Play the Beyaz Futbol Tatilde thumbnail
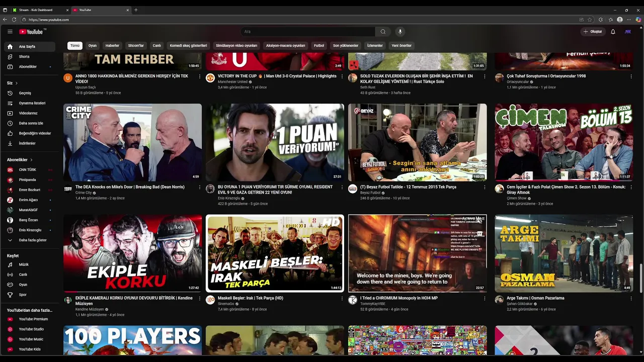The height and width of the screenshot is (362, 644). [x=418, y=142]
